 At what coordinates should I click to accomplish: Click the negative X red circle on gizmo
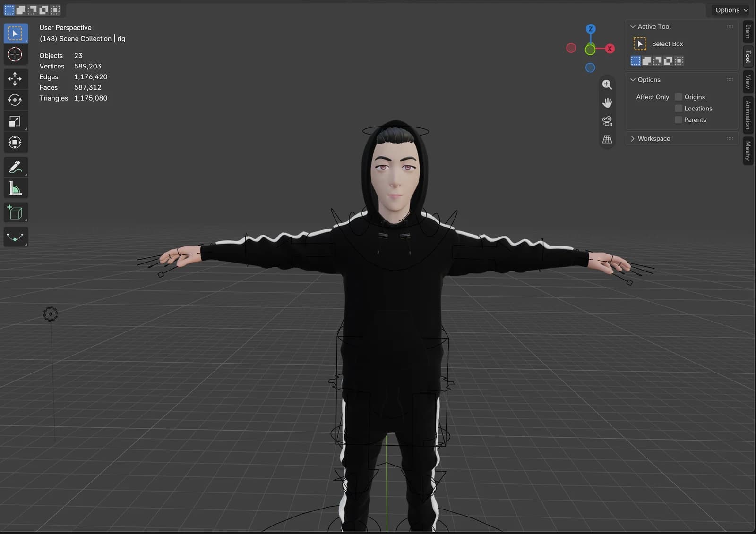point(571,48)
